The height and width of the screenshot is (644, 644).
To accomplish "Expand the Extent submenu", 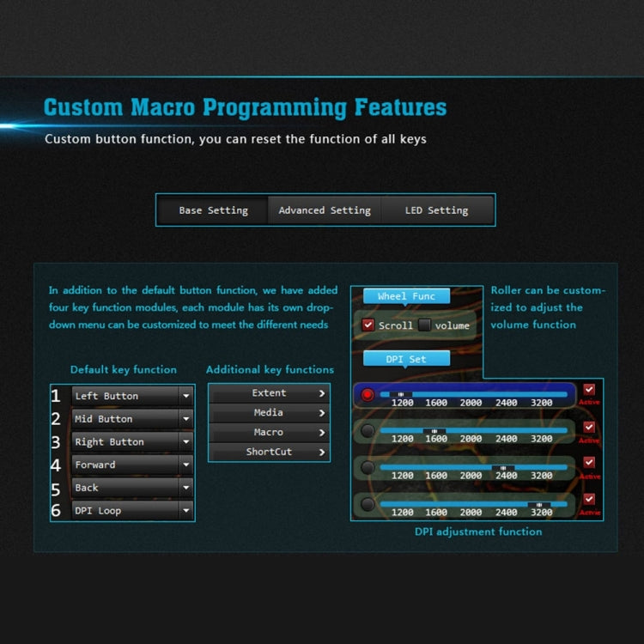I will (322, 393).
